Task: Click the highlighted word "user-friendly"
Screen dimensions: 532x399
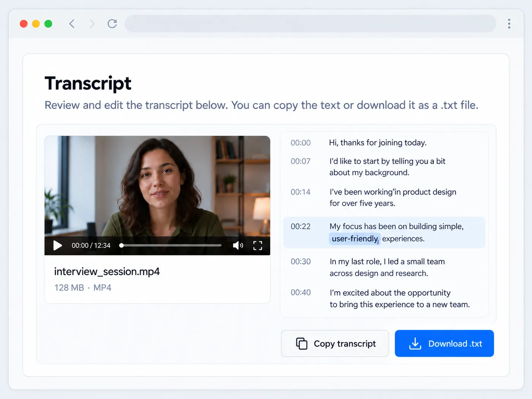Action: (x=355, y=239)
